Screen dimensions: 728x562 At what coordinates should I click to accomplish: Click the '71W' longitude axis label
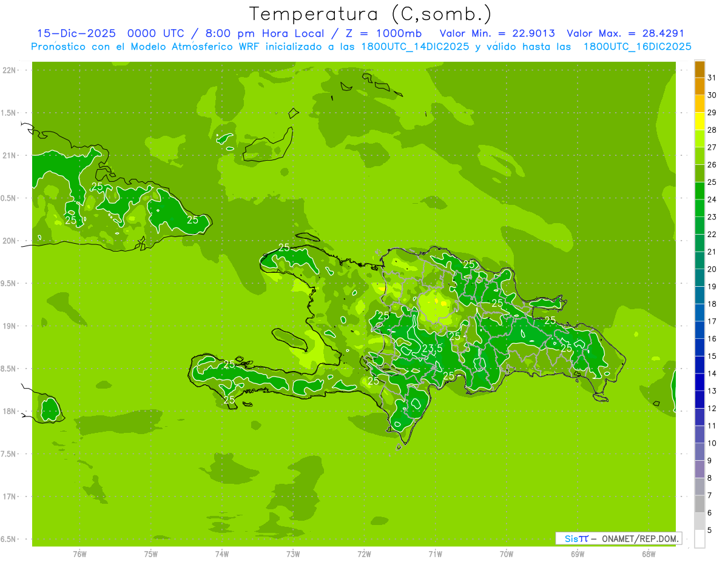tap(435, 554)
